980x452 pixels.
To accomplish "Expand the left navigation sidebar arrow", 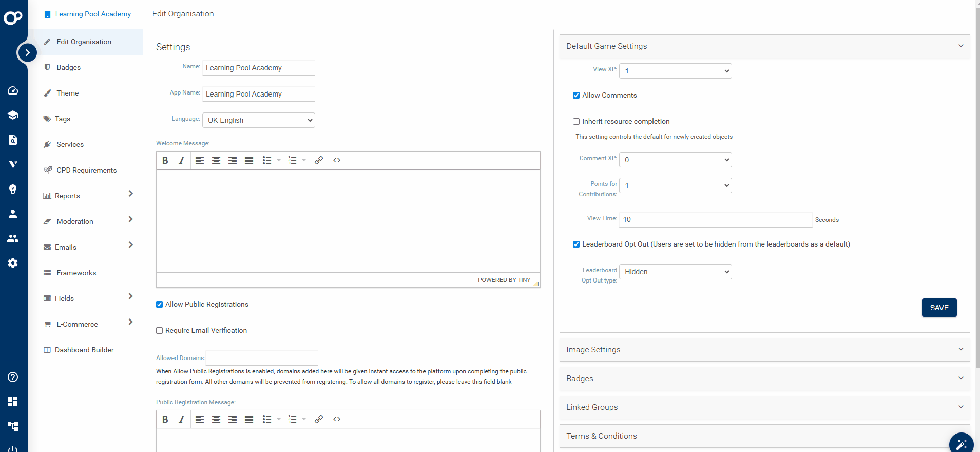I will coord(27,52).
